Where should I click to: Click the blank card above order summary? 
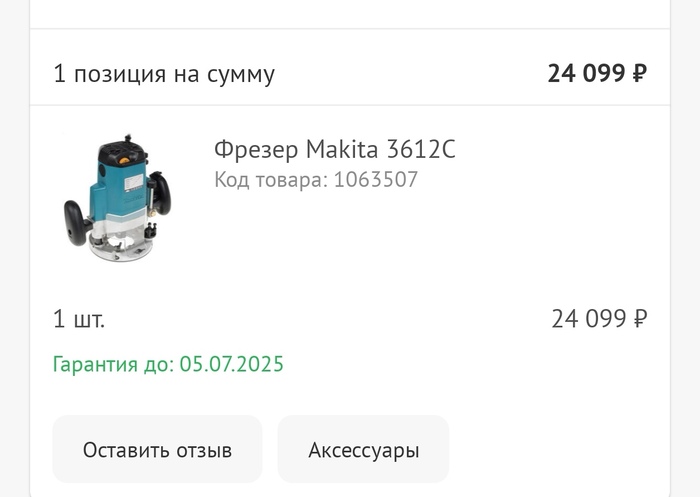coord(350,10)
